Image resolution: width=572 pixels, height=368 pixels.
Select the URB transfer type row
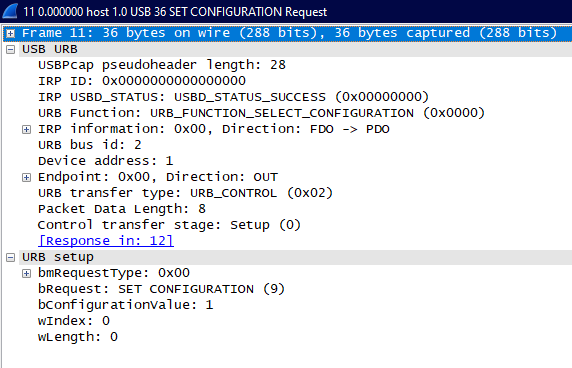click(185, 193)
